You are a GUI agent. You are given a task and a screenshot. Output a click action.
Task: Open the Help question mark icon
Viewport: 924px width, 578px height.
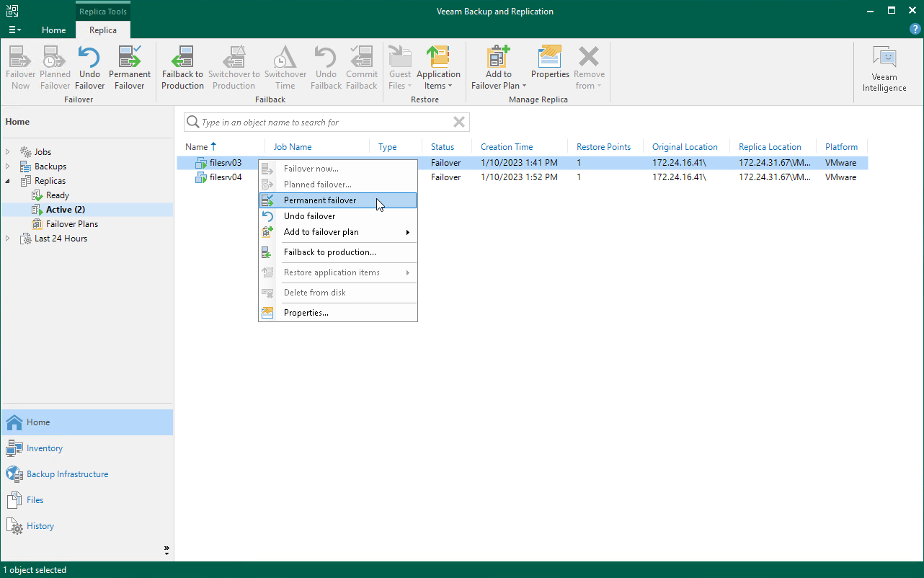click(915, 30)
